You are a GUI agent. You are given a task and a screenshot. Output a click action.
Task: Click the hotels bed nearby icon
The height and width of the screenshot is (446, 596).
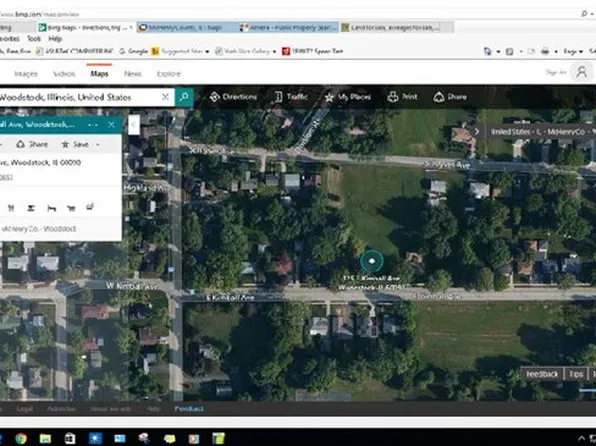tap(52, 208)
